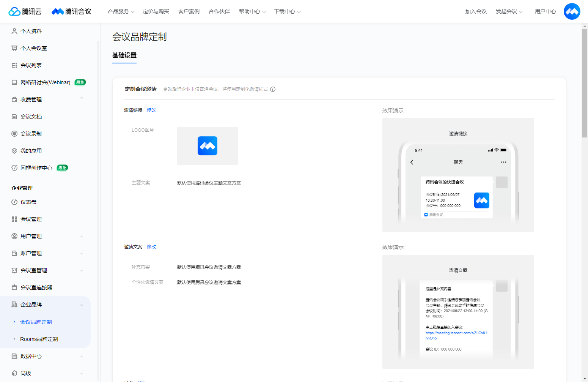
Task: Click the 收费管理 icon
Action: coord(14,99)
